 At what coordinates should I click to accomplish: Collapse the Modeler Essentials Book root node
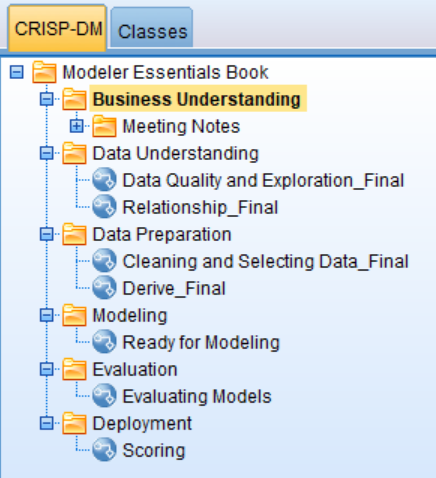coord(17,72)
